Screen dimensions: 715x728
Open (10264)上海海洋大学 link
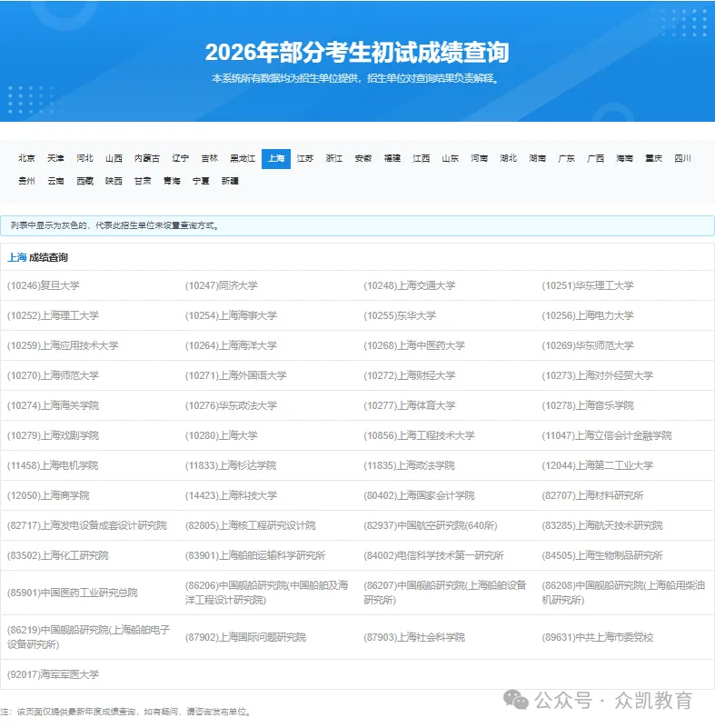click(x=231, y=345)
